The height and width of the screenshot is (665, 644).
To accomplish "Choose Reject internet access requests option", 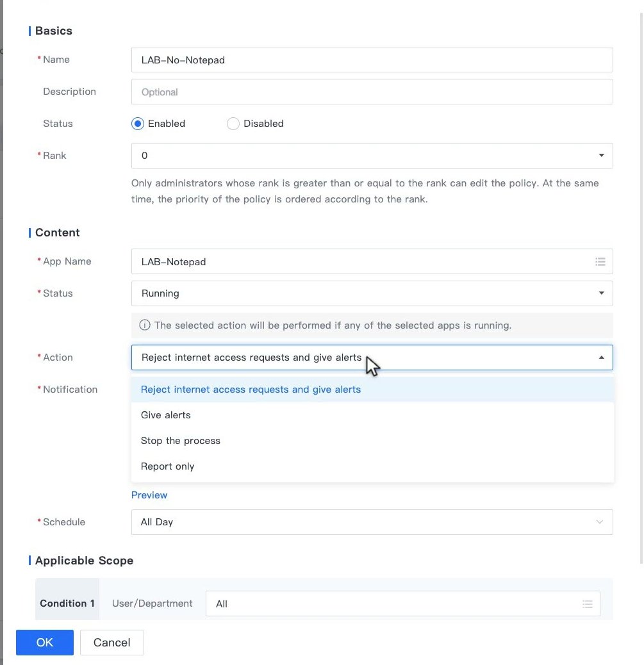I will 372,390.
